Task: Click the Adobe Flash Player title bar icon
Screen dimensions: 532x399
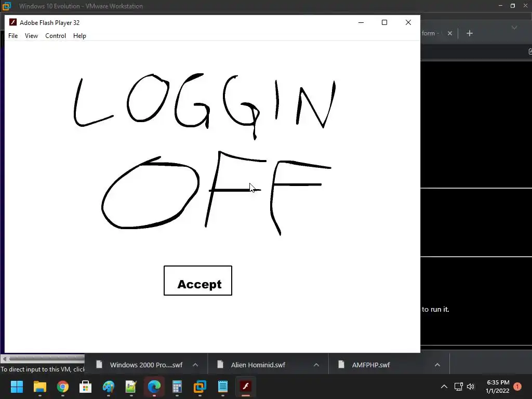Action: coord(13,22)
